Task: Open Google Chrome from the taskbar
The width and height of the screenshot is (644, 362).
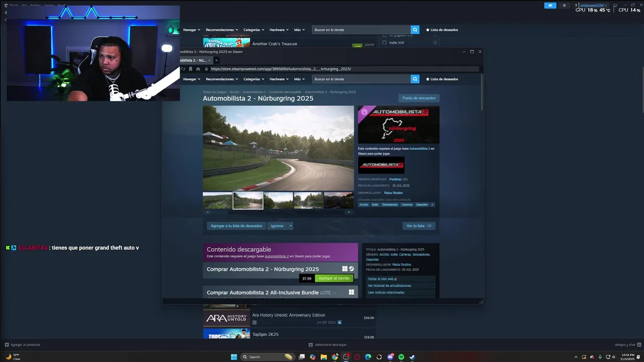Action: pyautogui.click(x=335, y=357)
